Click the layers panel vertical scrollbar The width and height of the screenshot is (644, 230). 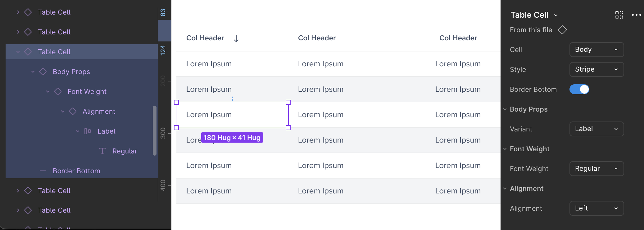click(x=155, y=130)
